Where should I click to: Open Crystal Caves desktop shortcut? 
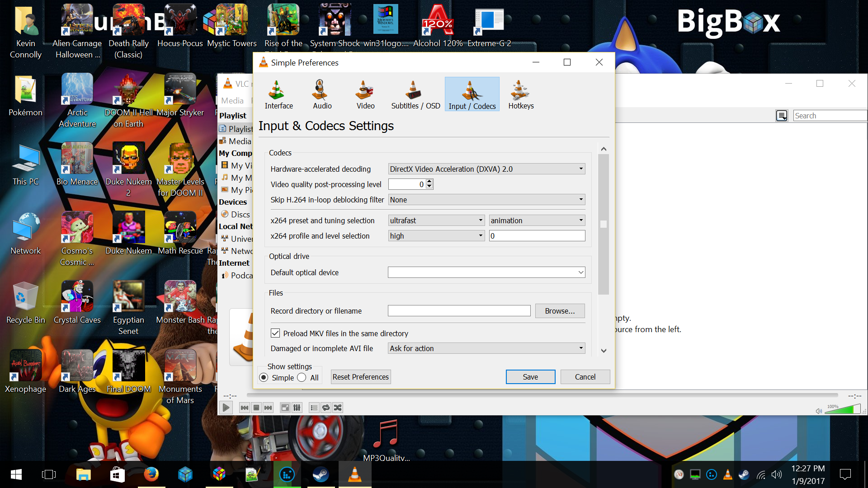pyautogui.click(x=77, y=303)
